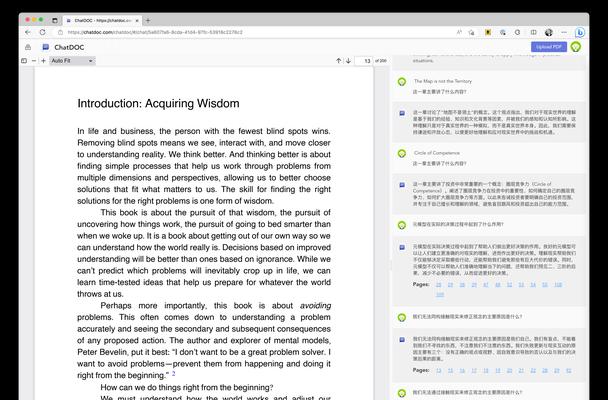This screenshot has width=608, height=400.
Task: Go back with the browser back arrow
Action: pyautogui.click(x=28, y=32)
